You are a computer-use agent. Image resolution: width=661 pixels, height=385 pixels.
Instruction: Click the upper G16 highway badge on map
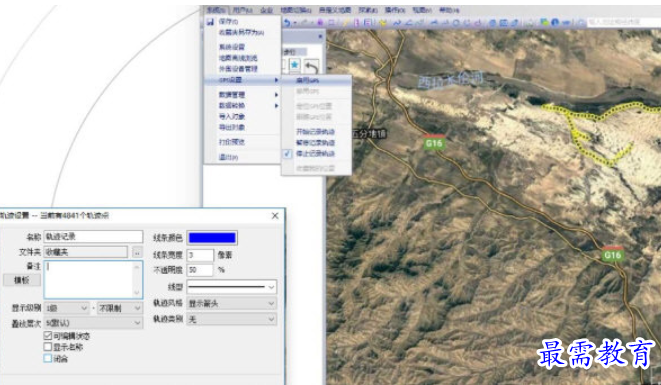point(433,142)
